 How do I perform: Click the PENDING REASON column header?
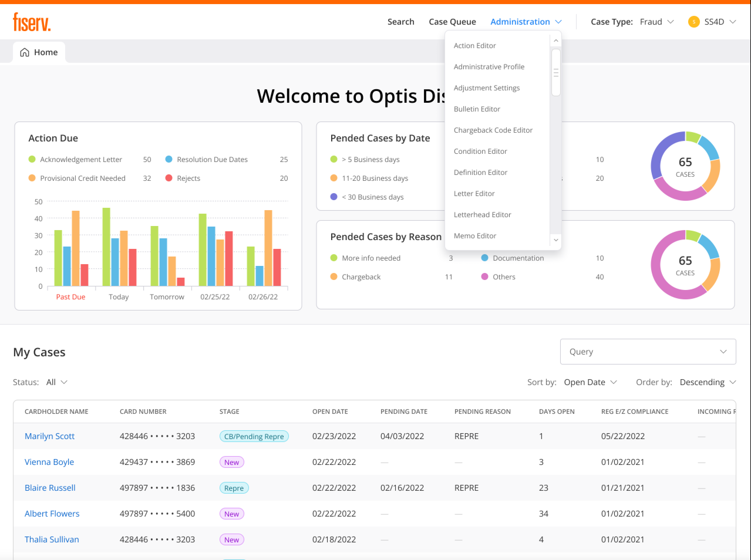[x=482, y=411]
